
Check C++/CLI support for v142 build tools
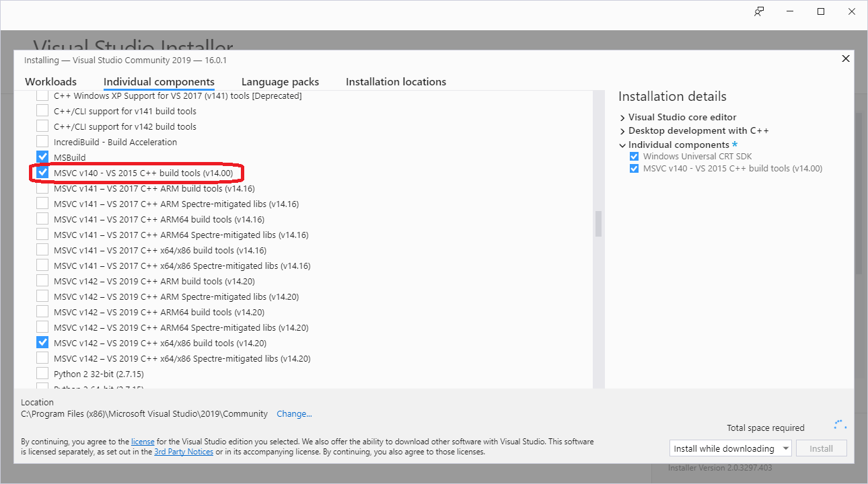[42, 126]
